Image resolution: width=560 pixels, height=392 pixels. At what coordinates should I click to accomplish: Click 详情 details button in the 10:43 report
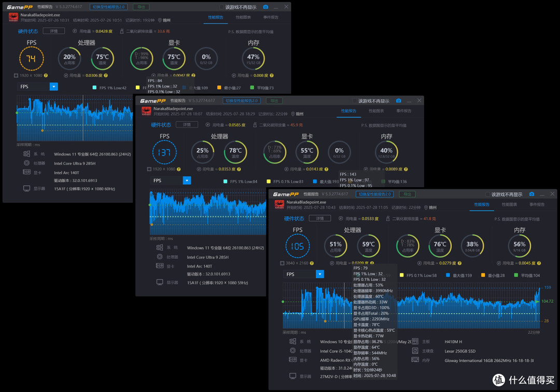[x=319, y=218]
